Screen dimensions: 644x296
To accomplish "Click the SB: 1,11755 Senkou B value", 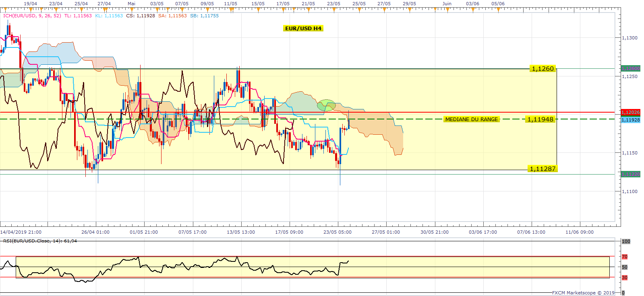I will click(x=205, y=16).
